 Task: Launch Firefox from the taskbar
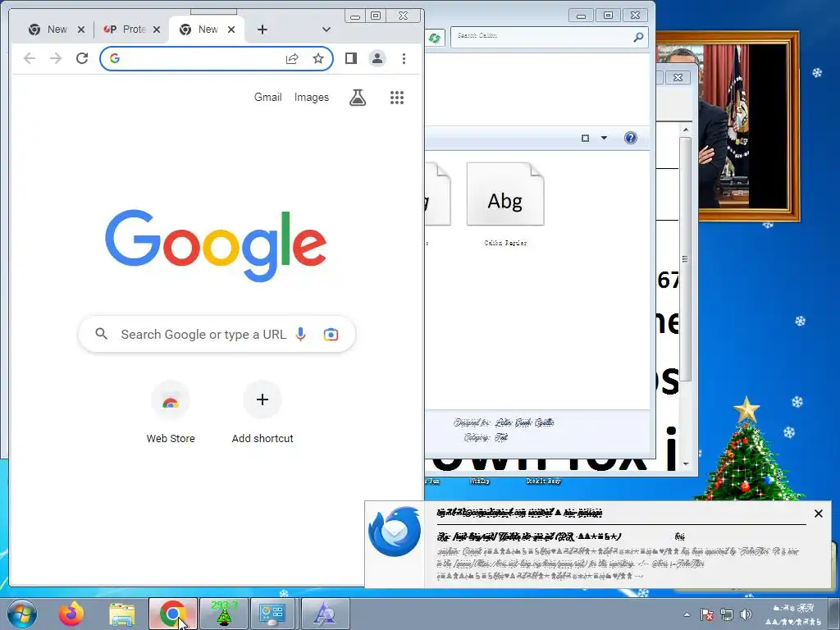click(71, 614)
